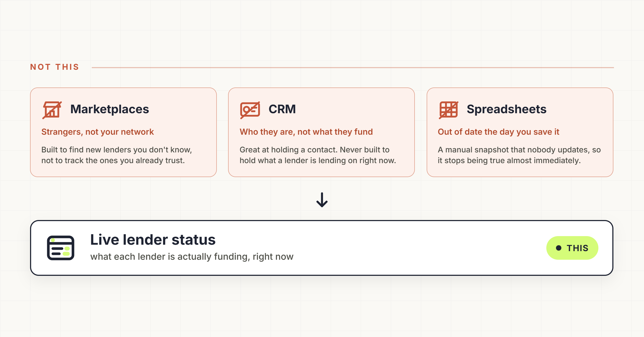Click the Live lender status window icon
Screen dimensions: 644x337
coord(61,248)
